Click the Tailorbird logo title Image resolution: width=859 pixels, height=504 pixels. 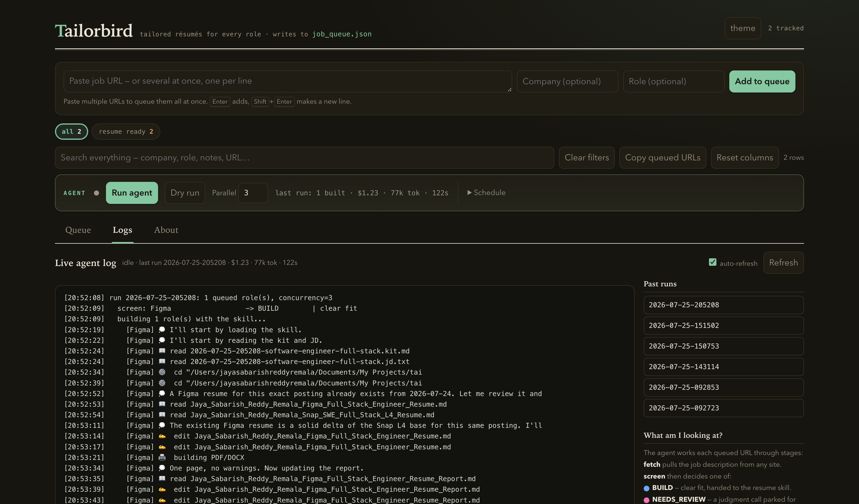coord(94,30)
